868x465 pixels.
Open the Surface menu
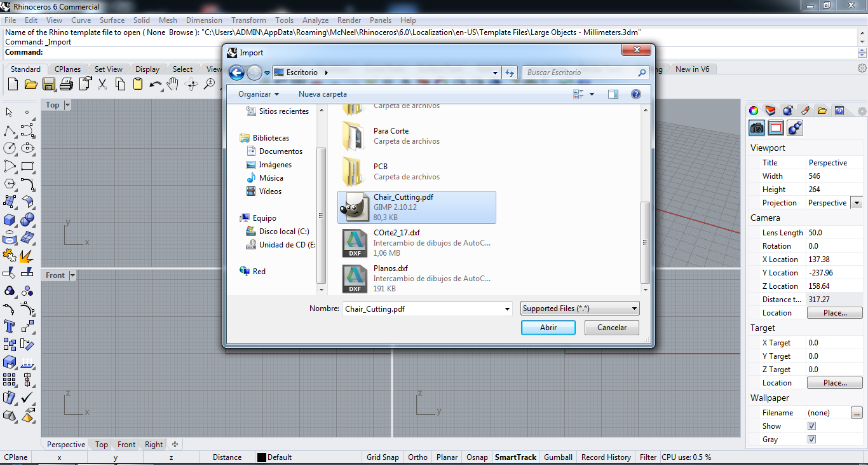[x=112, y=20]
